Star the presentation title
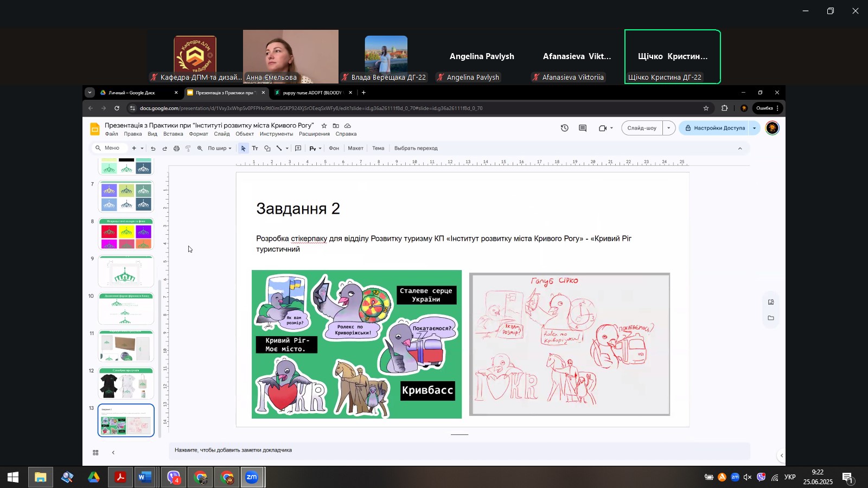The image size is (868, 488). tap(324, 126)
